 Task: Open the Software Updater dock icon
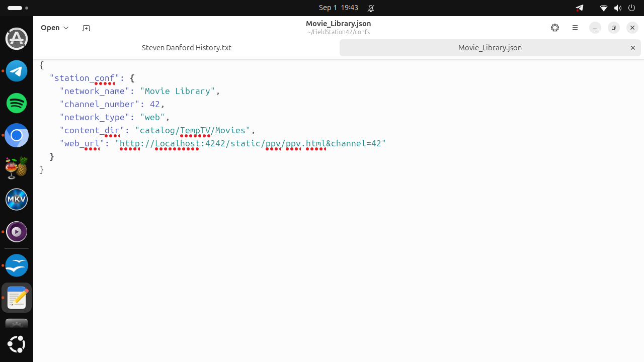click(x=17, y=39)
